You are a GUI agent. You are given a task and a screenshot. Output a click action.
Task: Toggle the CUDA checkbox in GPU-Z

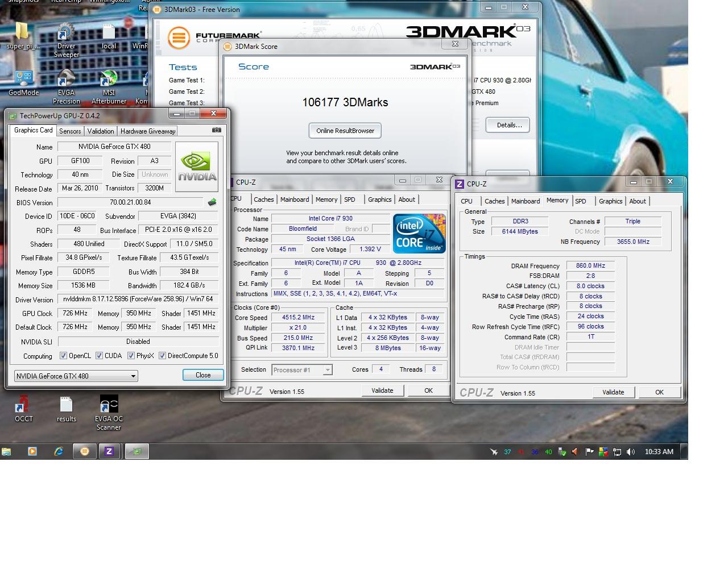coord(99,356)
